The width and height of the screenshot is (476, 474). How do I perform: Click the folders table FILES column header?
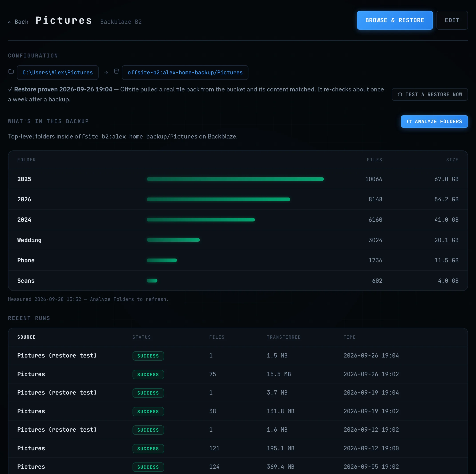click(375, 160)
